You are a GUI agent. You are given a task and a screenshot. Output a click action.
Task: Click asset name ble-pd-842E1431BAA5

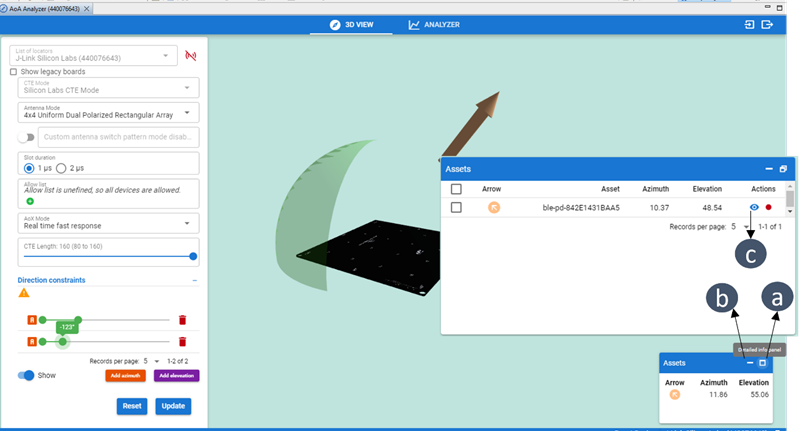[x=581, y=208]
